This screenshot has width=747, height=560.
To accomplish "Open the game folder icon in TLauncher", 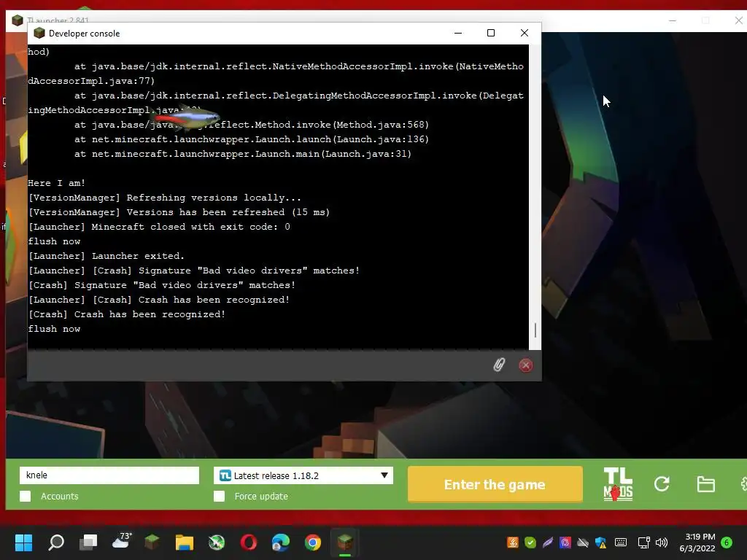I will tap(705, 484).
